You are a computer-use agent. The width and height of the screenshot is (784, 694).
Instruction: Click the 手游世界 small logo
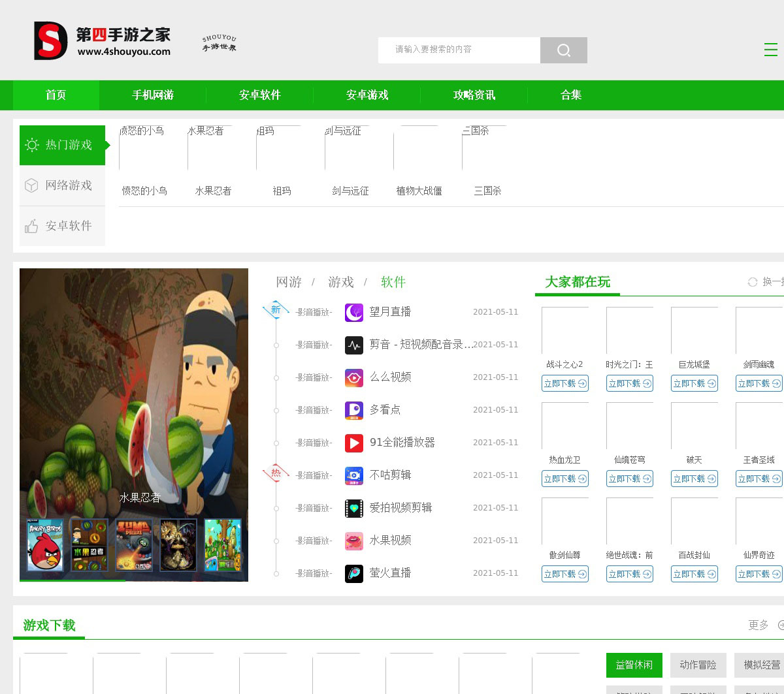[x=220, y=43]
